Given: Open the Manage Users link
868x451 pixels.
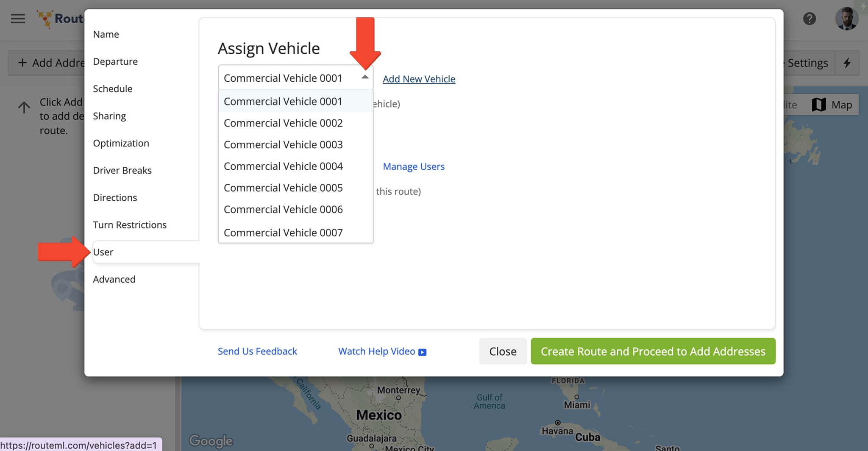Looking at the screenshot, I should [x=414, y=166].
